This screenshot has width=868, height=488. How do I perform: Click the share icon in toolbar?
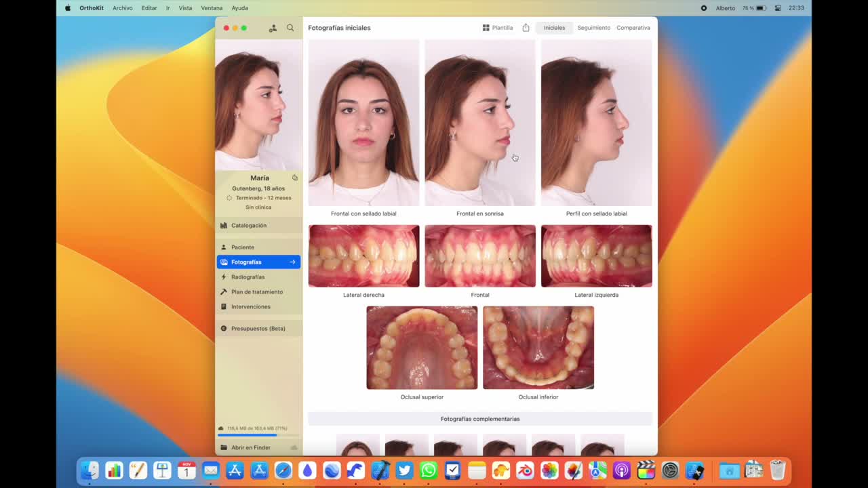pyautogui.click(x=526, y=28)
